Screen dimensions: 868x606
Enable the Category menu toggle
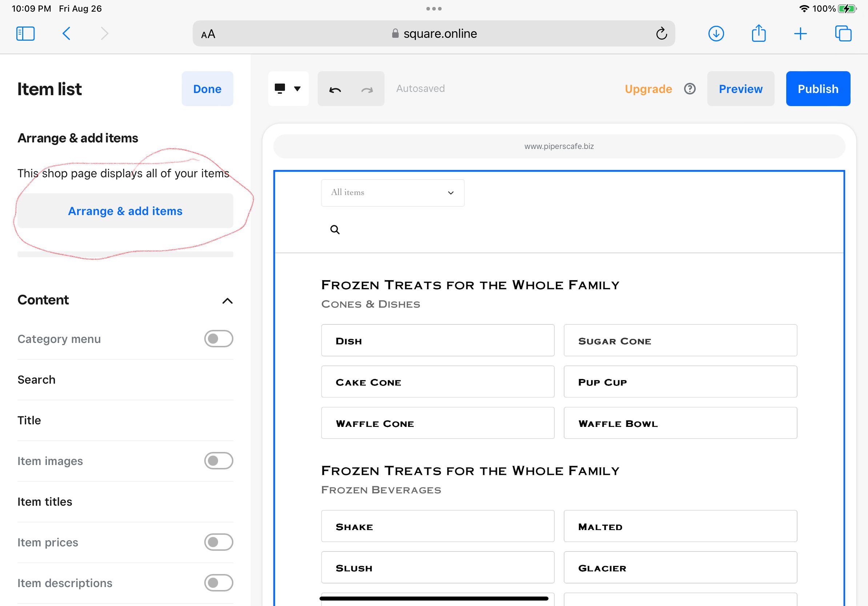coord(218,339)
